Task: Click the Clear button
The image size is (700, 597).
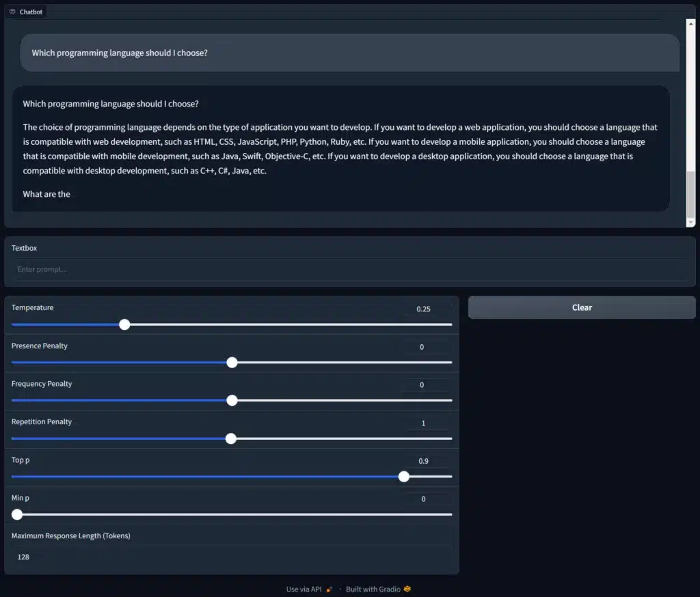Action: point(582,307)
